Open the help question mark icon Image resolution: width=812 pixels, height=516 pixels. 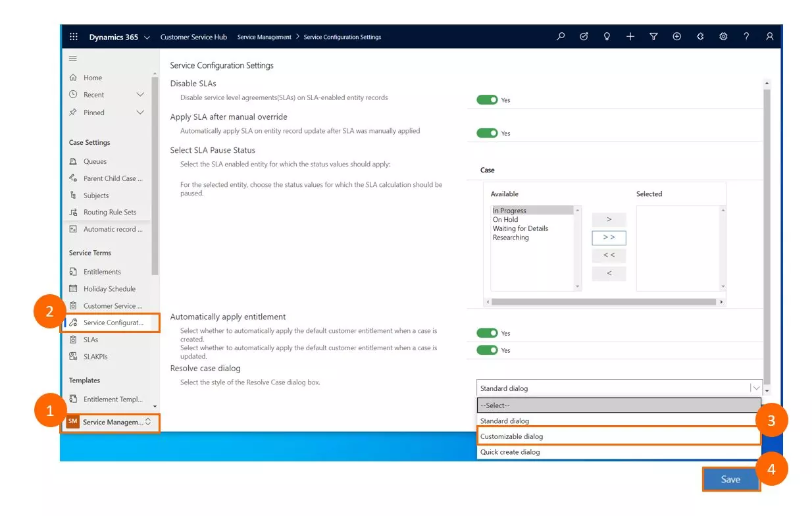(x=746, y=37)
